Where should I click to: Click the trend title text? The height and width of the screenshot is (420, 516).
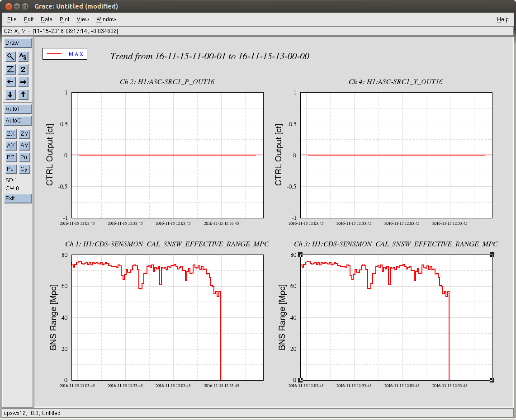[x=210, y=57]
